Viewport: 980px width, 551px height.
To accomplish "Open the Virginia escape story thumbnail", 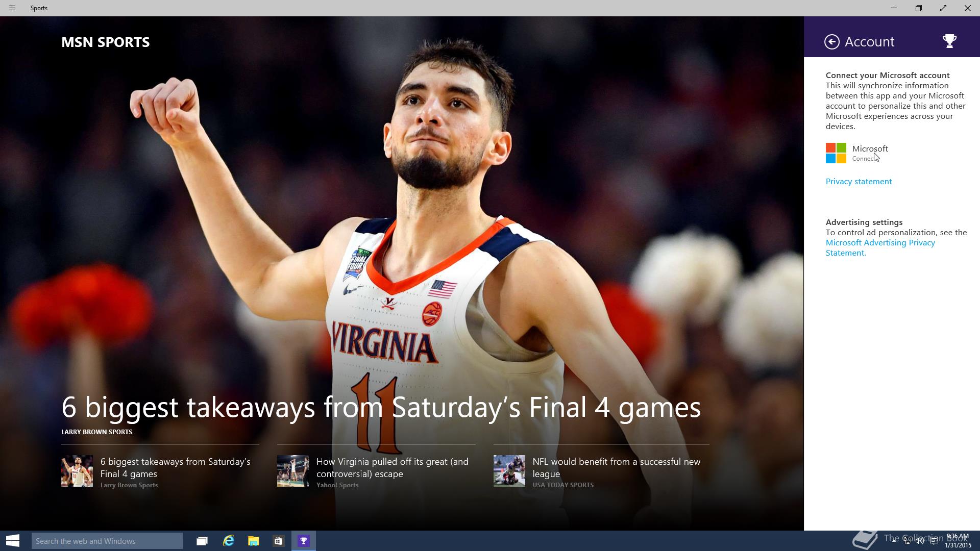I will (x=293, y=471).
